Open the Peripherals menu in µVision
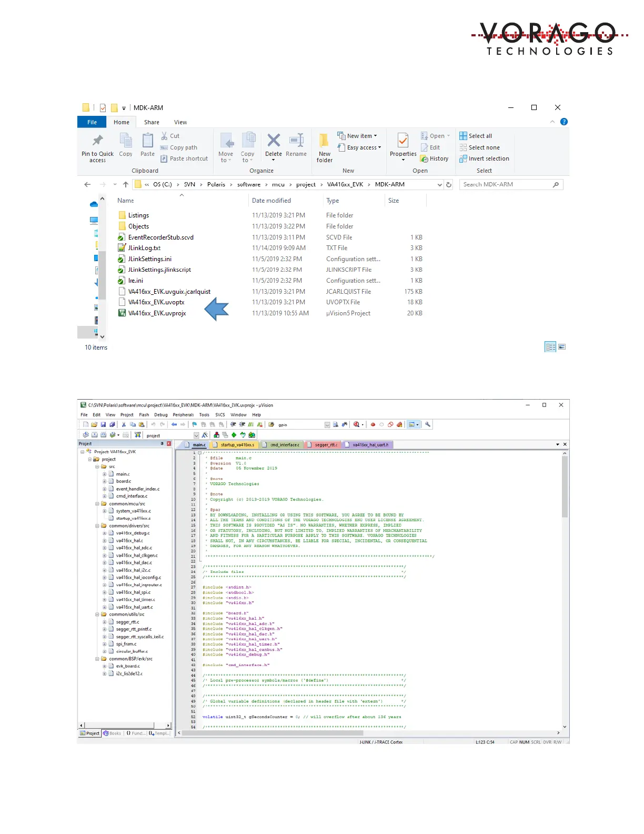This screenshot has width=644, height=834. point(183,415)
